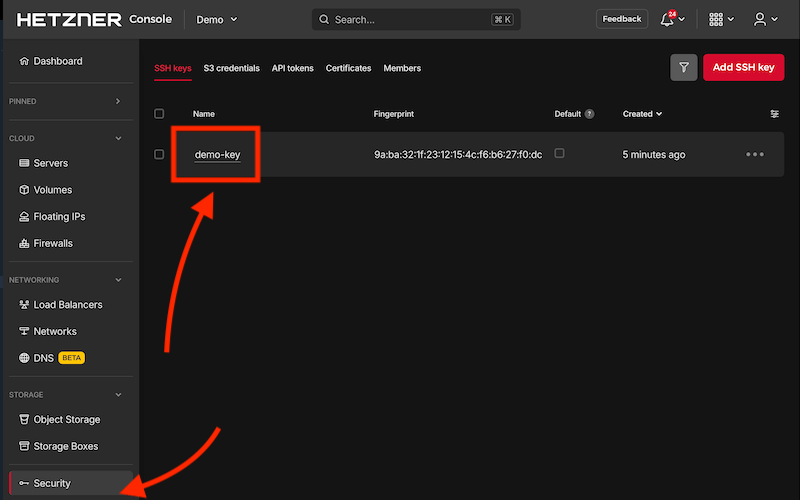This screenshot has width=800, height=500.
Task: Open the apps grid menu
Action: 716,19
